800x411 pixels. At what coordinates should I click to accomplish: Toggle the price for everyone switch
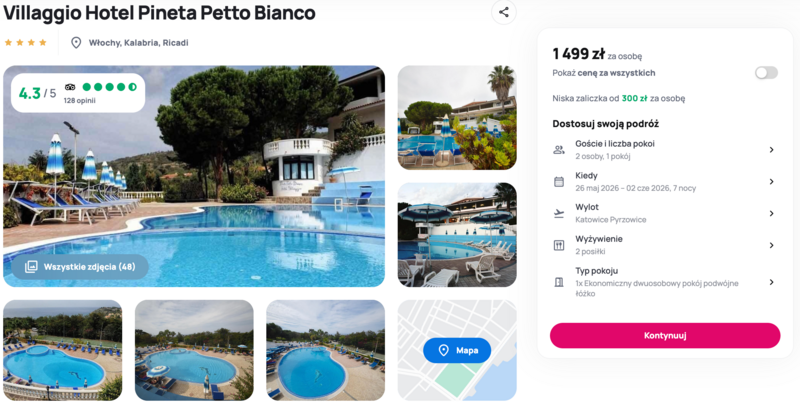766,73
